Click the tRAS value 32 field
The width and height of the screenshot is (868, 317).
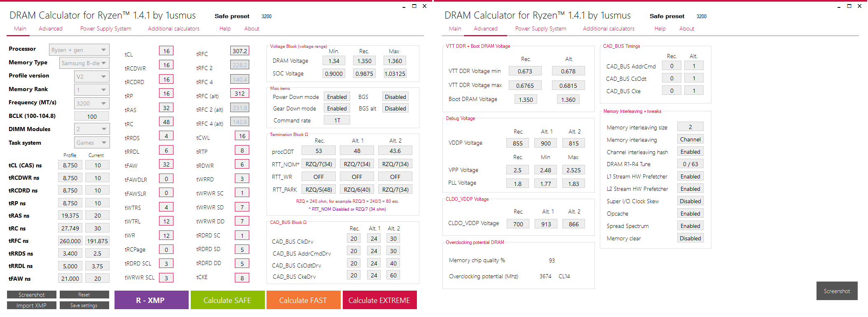pyautogui.click(x=166, y=108)
